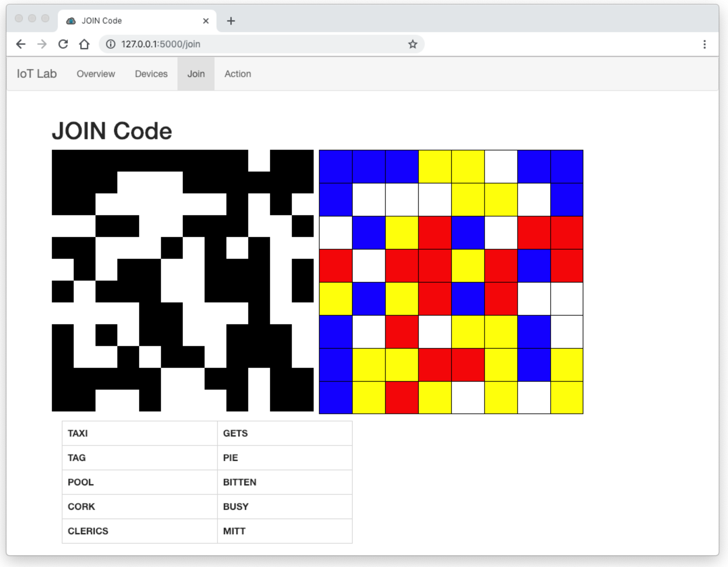Reload the current page
Image resolution: width=728 pixels, height=567 pixels.
point(63,44)
